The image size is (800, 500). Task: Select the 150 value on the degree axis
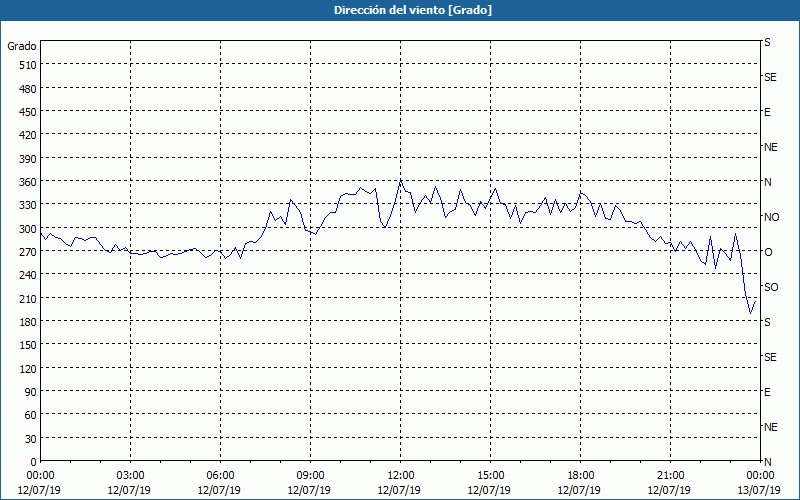pyautogui.click(x=28, y=345)
